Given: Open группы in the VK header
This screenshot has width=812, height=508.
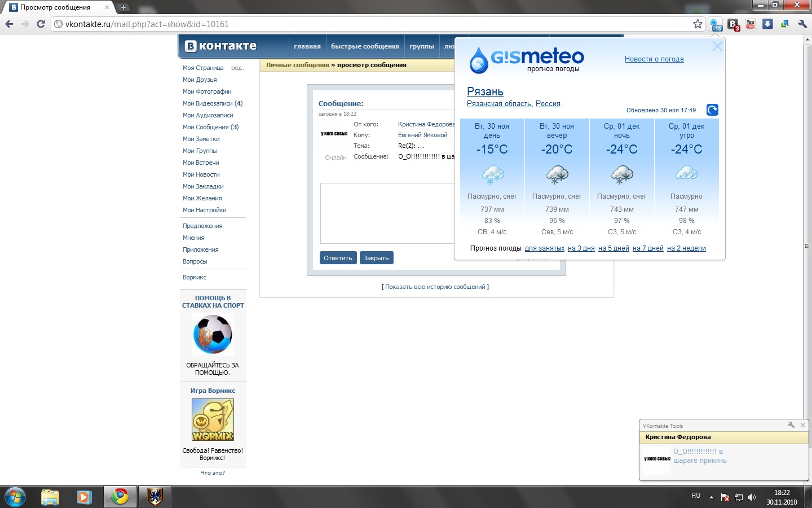Looking at the screenshot, I should [422, 46].
